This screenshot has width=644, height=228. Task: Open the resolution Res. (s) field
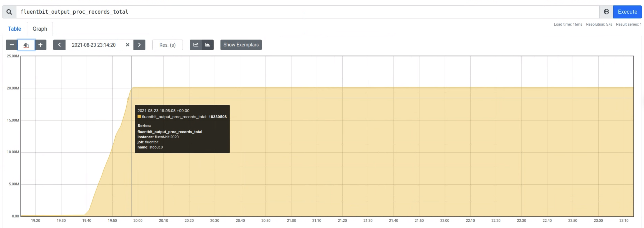167,45
